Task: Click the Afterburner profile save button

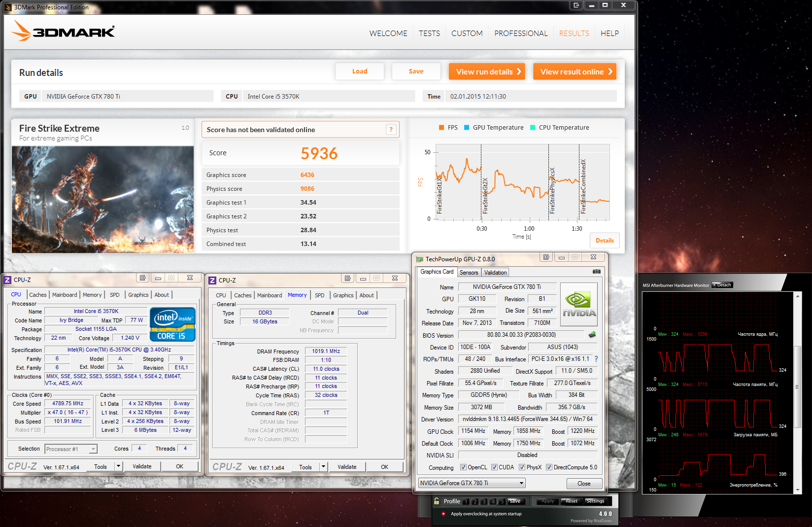Action: 515,501
